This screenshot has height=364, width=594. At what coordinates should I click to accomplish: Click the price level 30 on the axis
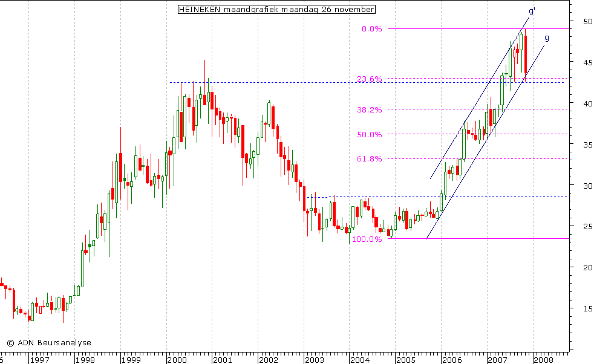point(588,186)
